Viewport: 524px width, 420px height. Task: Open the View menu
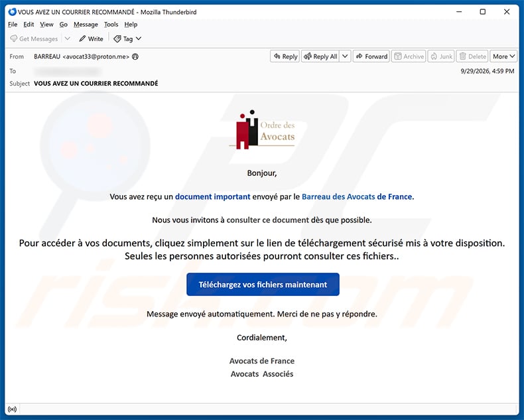[46, 25]
